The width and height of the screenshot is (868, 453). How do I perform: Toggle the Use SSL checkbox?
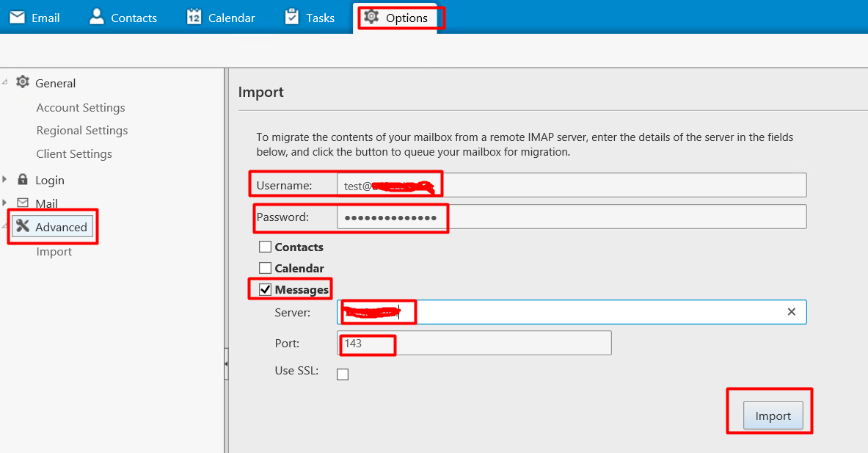click(343, 374)
